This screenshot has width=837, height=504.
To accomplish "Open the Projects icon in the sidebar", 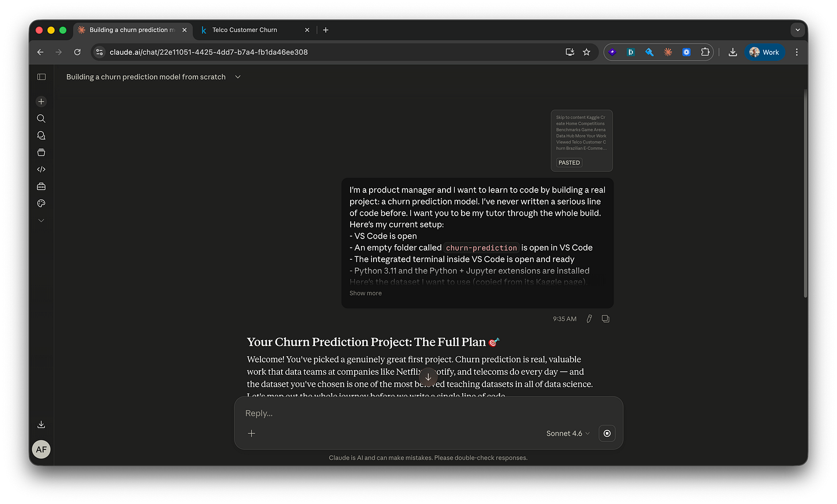I will tap(41, 152).
